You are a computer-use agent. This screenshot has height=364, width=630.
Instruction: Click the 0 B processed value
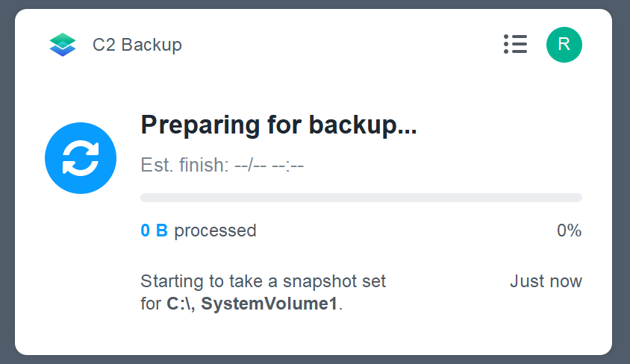coord(155,230)
